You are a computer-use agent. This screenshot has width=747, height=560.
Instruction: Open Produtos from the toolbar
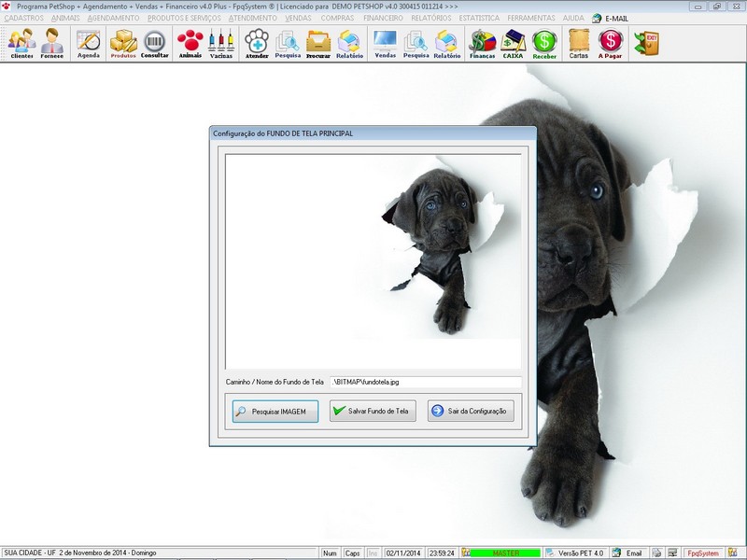pyautogui.click(x=123, y=43)
